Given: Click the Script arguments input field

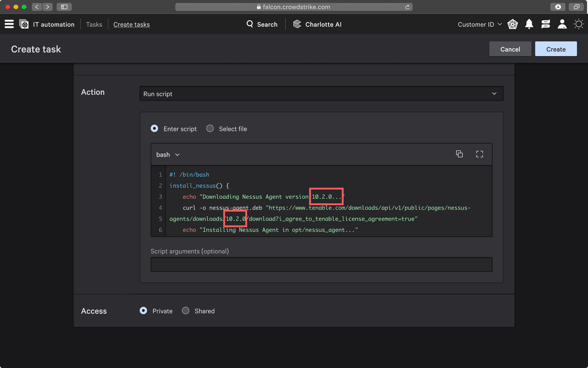Looking at the screenshot, I should click(321, 264).
